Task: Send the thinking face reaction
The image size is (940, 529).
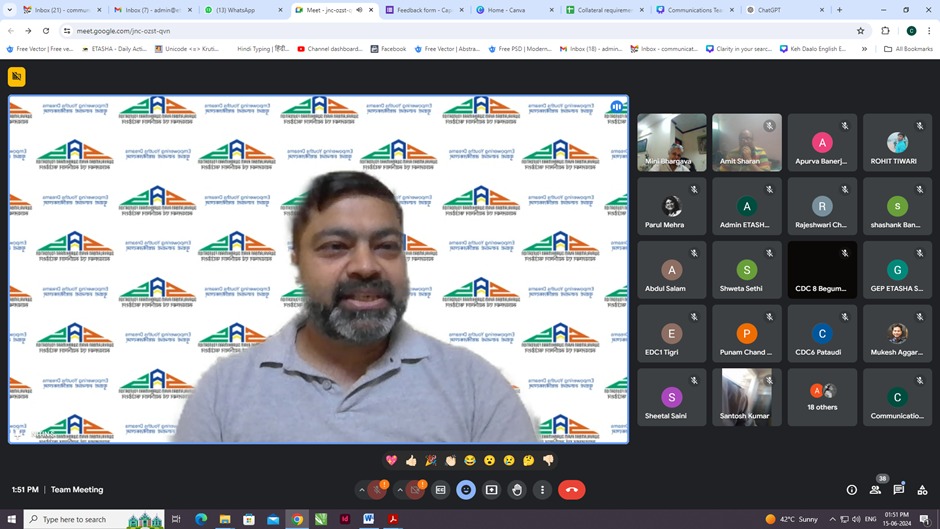Action: click(528, 460)
